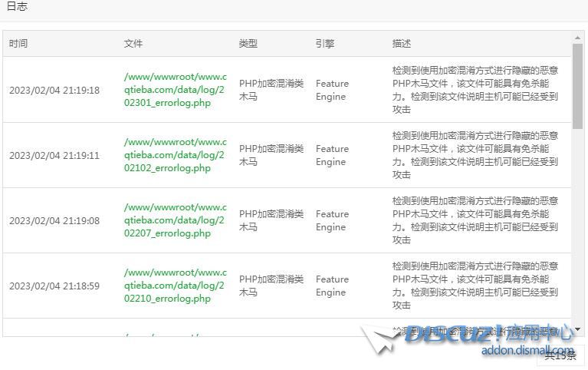Click description text in 21:18:59 row

pyautogui.click(x=475, y=286)
